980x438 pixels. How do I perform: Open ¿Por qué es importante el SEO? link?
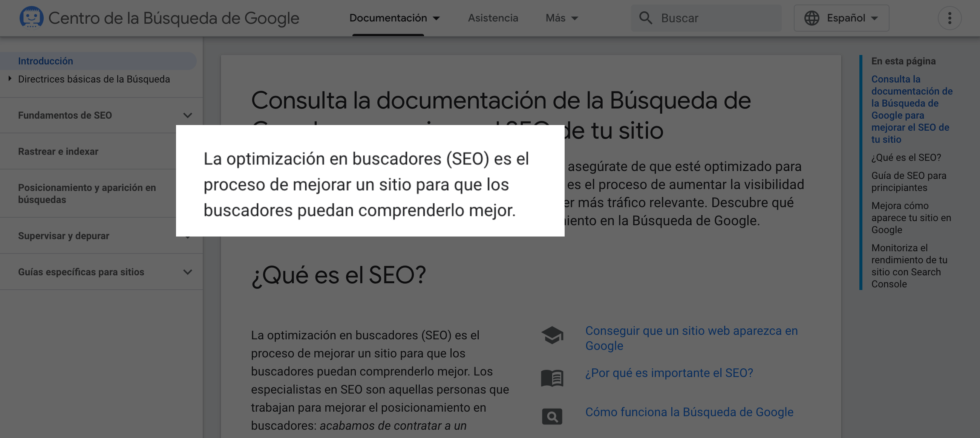[669, 373]
